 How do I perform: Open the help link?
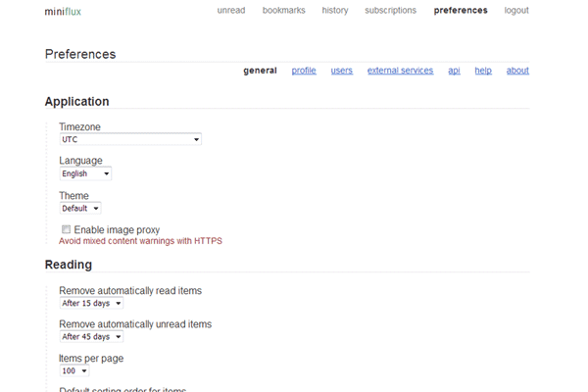[483, 71]
